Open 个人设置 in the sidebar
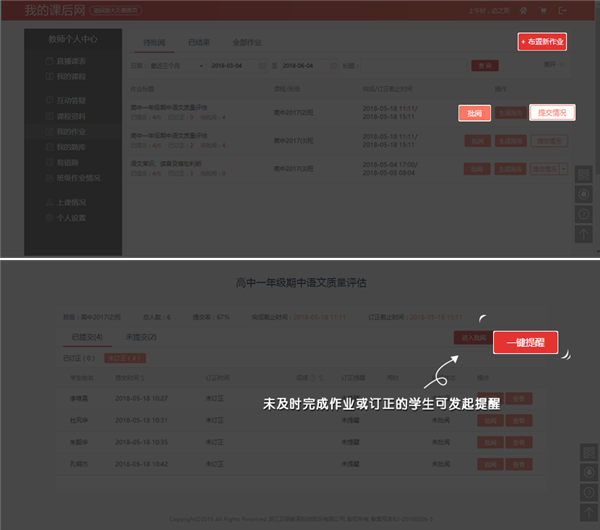Image resolution: width=600 pixels, height=530 pixels. (70, 217)
